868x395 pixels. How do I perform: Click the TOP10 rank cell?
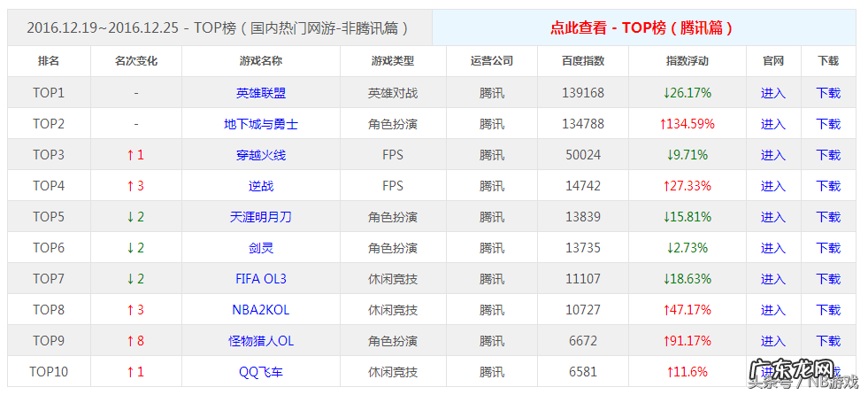click(49, 372)
